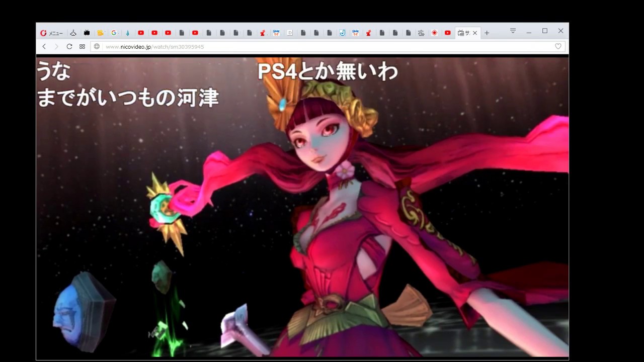Click the "うな" comment text
This screenshot has height=362, width=644.
click(53, 71)
